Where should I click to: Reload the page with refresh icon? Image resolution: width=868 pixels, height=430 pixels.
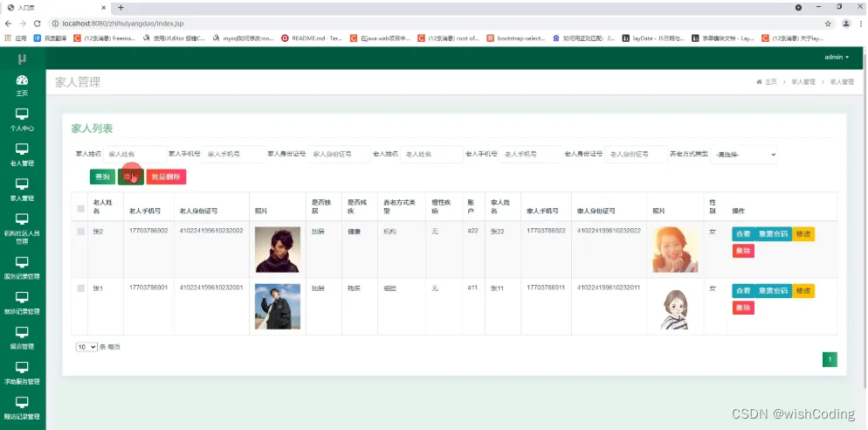(x=37, y=24)
